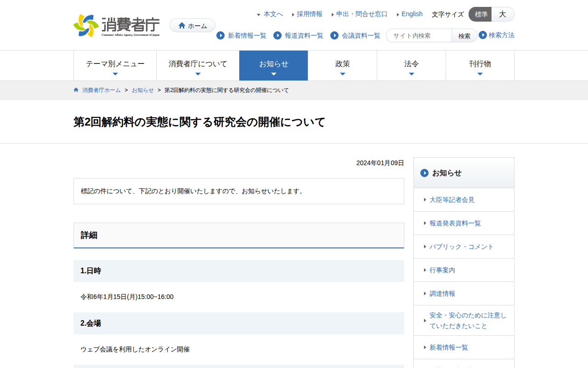The width and height of the screenshot is (588, 368).
Task: Expand the 政策 navigation menu
Action: click(x=342, y=66)
